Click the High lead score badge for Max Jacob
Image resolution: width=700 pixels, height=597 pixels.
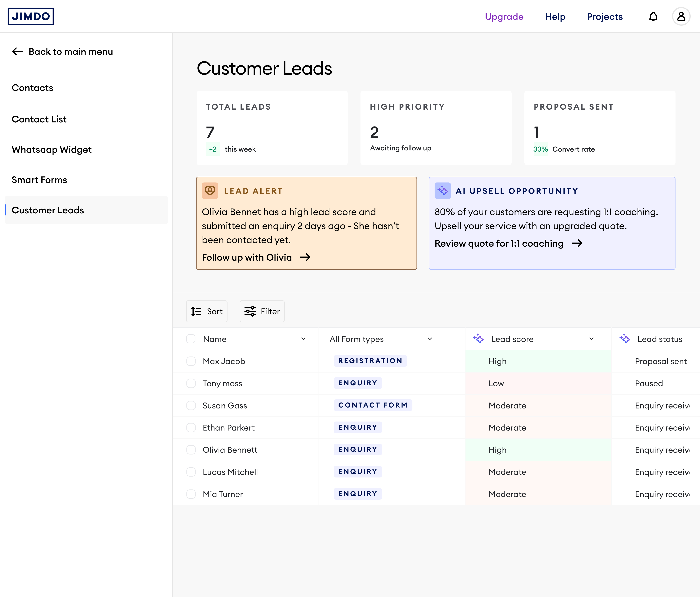(497, 361)
